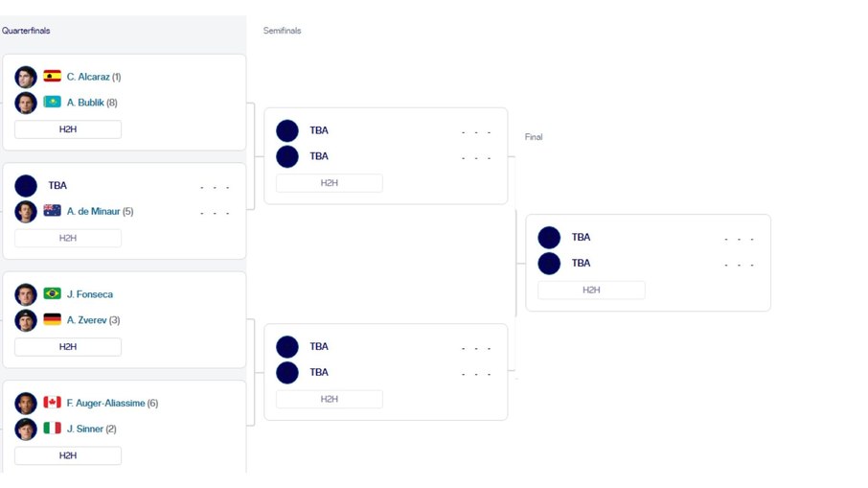Click H2H in the top Semifinals card

point(330,183)
